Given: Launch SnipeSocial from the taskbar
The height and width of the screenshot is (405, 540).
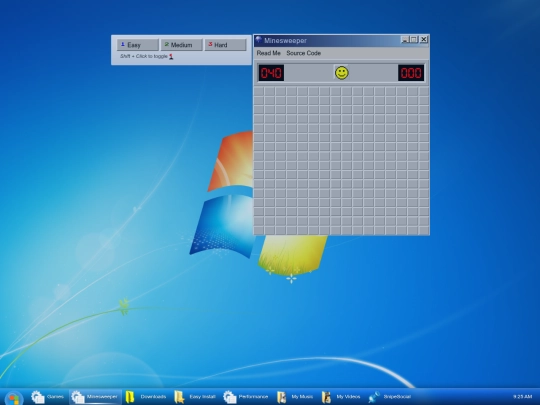Looking at the screenshot, I should (390, 397).
